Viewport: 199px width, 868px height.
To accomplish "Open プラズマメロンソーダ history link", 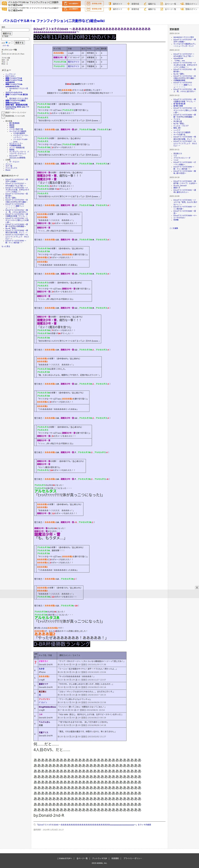I will click(x=181, y=158).
